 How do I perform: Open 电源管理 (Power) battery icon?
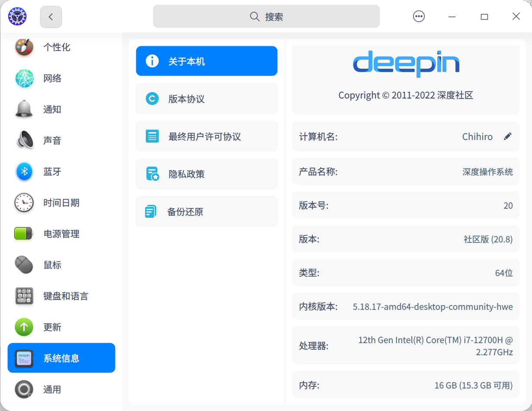click(x=24, y=234)
